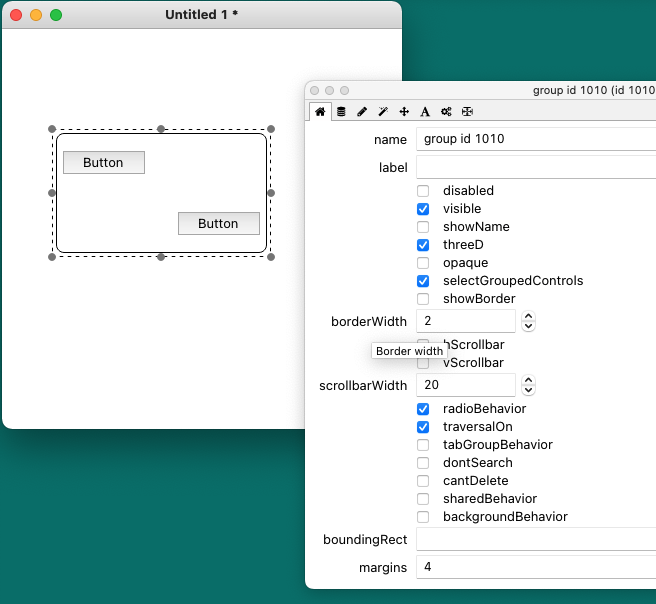Click the borderWidth stepper arrows

click(529, 321)
